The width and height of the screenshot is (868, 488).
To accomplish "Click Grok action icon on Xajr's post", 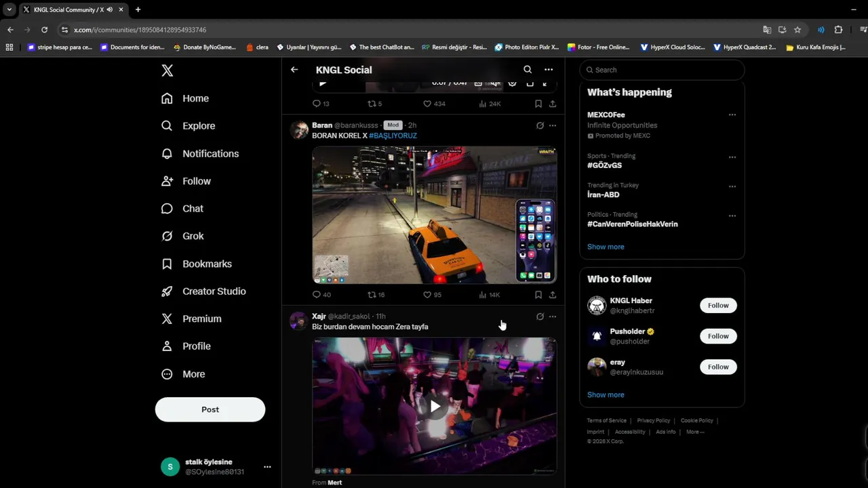I will (x=540, y=317).
